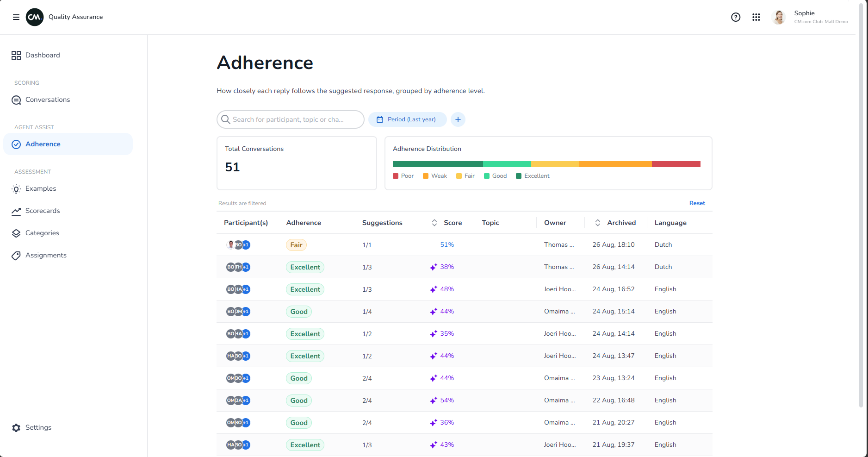Sort table by Archived column arrows
This screenshot has height=457, width=868.
click(598, 223)
